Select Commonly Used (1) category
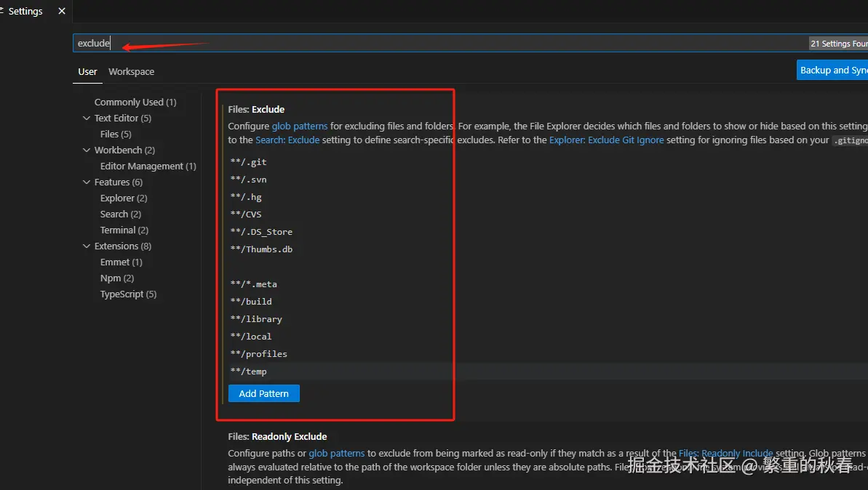868x490 pixels. pyautogui.click(x=135, y=103)
